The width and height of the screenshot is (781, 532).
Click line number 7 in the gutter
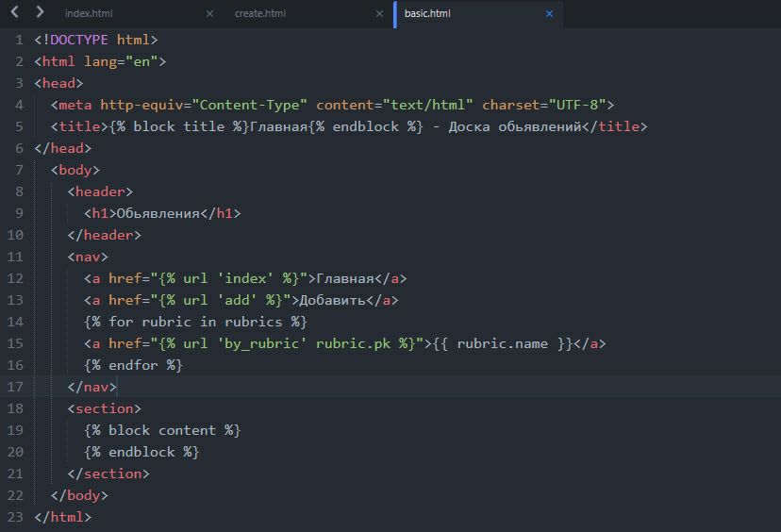tap(19, 170)
